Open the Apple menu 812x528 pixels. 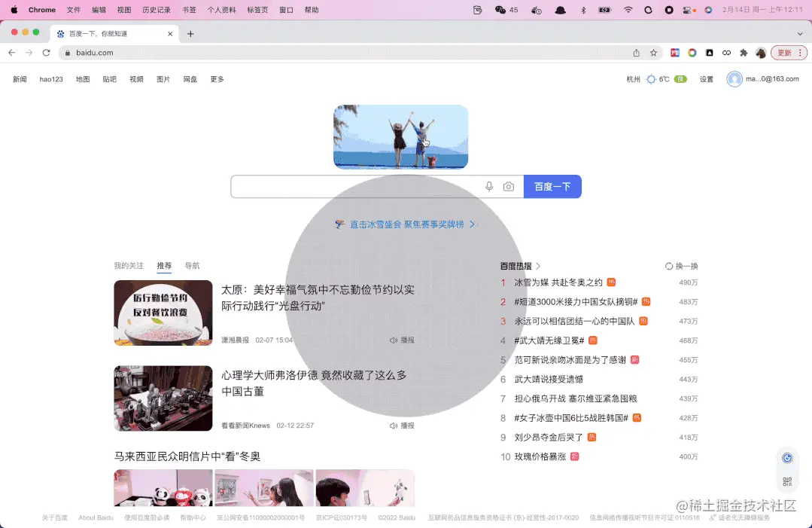(14, 10)
